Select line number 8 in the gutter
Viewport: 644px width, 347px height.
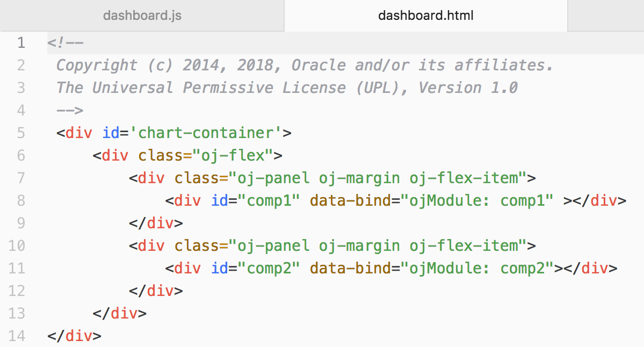(21, 201)
